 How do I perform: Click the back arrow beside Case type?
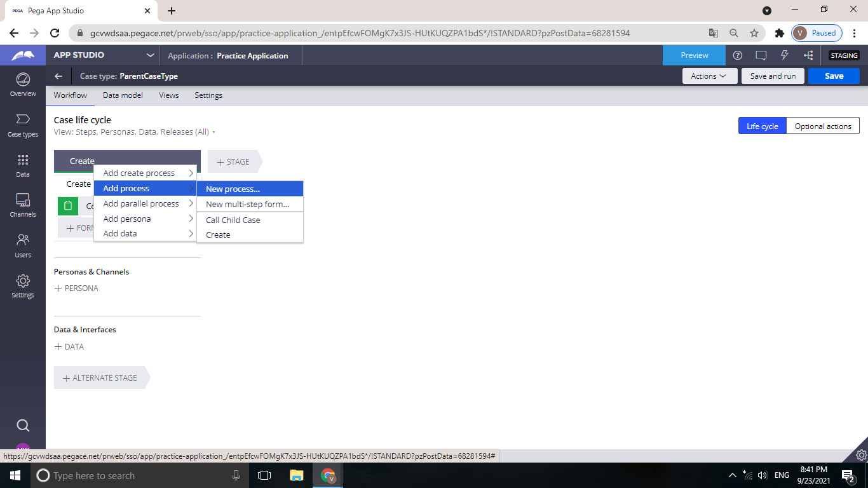(x=58, y=76)
